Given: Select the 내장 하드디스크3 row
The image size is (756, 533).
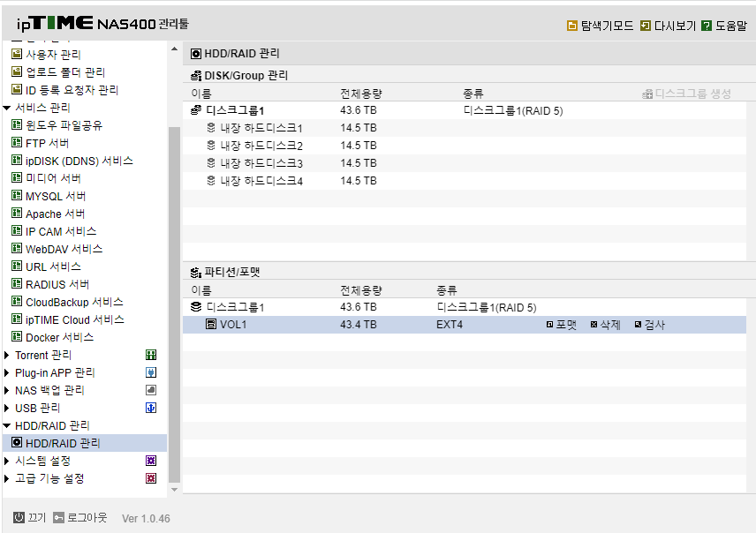Looking at the screenshot, I should point(465,163).
